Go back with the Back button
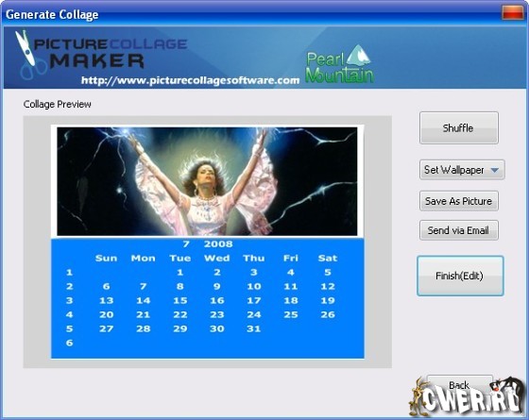 pos(459,385)
